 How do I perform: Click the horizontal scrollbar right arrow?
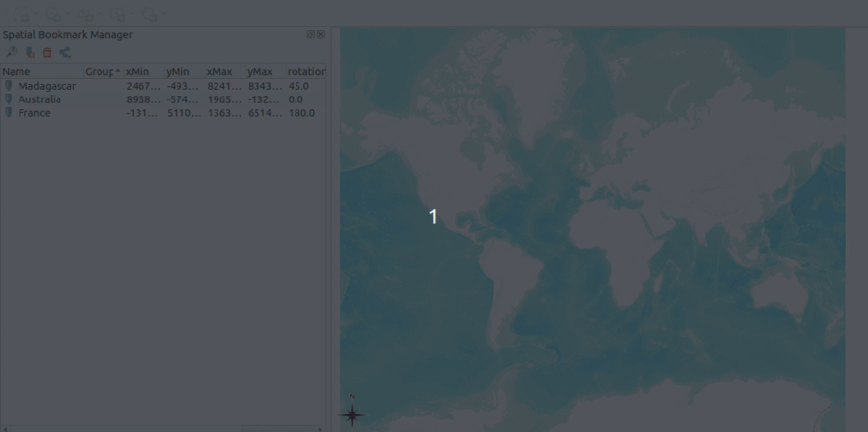click(322, 428)
